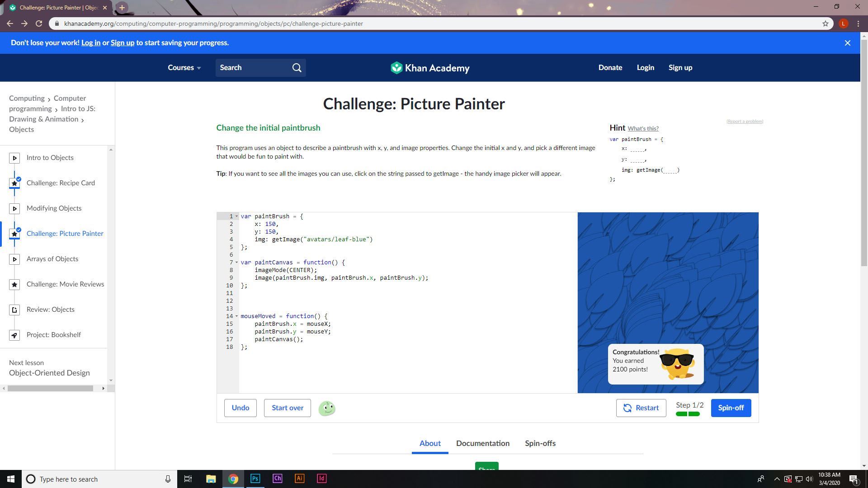This screenshot has width=868, height=488.
Task: Bookmark this page with the star icon
Action: (x=825, y=23)
